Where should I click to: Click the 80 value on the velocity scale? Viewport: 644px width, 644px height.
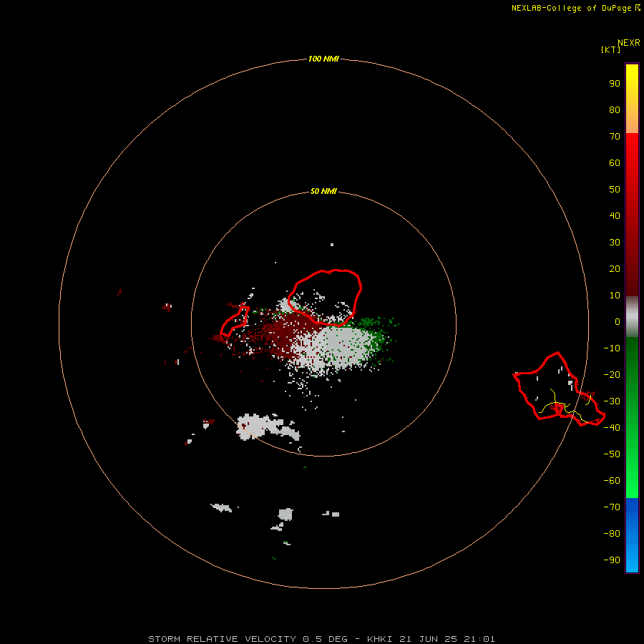[x=615, y=110]
